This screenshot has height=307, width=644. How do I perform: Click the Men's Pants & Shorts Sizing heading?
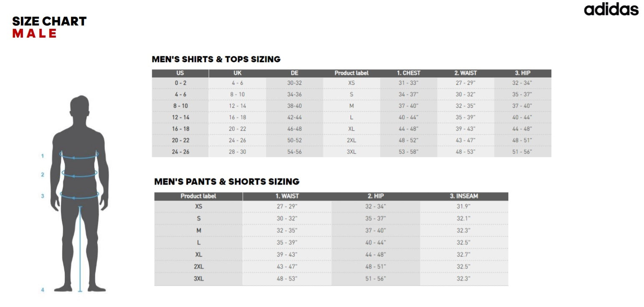point(227,182)
